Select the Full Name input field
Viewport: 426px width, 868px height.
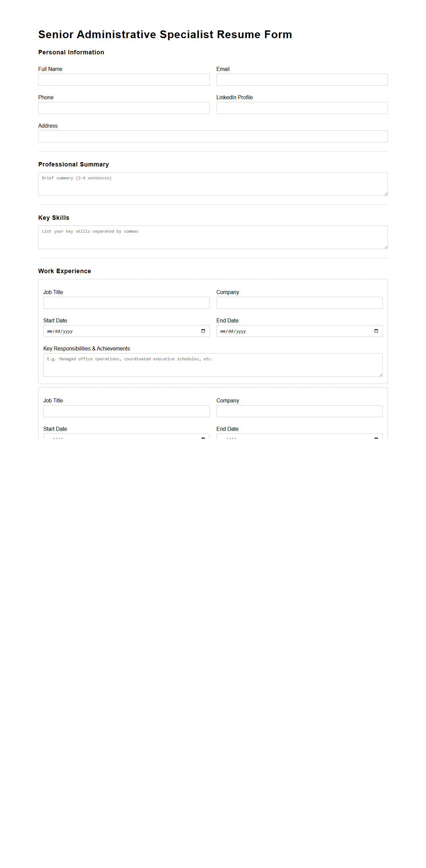(124, 80)
